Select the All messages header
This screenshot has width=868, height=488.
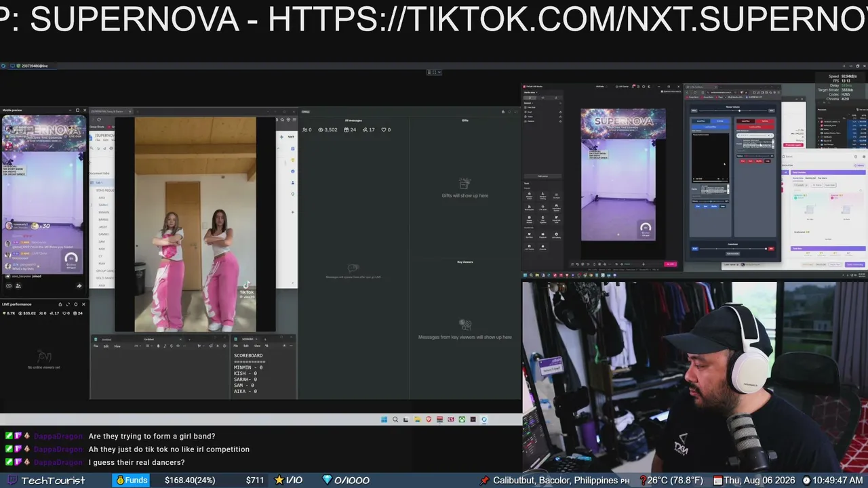tap(353, 121)
